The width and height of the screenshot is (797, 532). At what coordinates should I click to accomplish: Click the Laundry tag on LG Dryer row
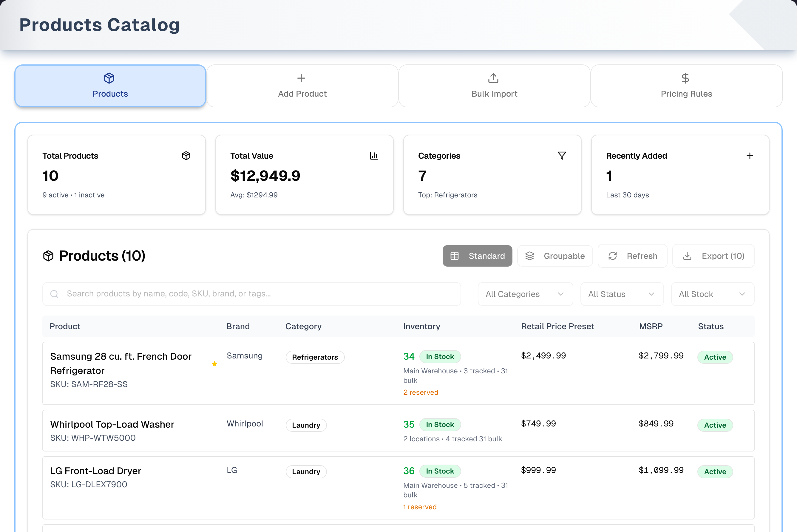pos(306,471)
